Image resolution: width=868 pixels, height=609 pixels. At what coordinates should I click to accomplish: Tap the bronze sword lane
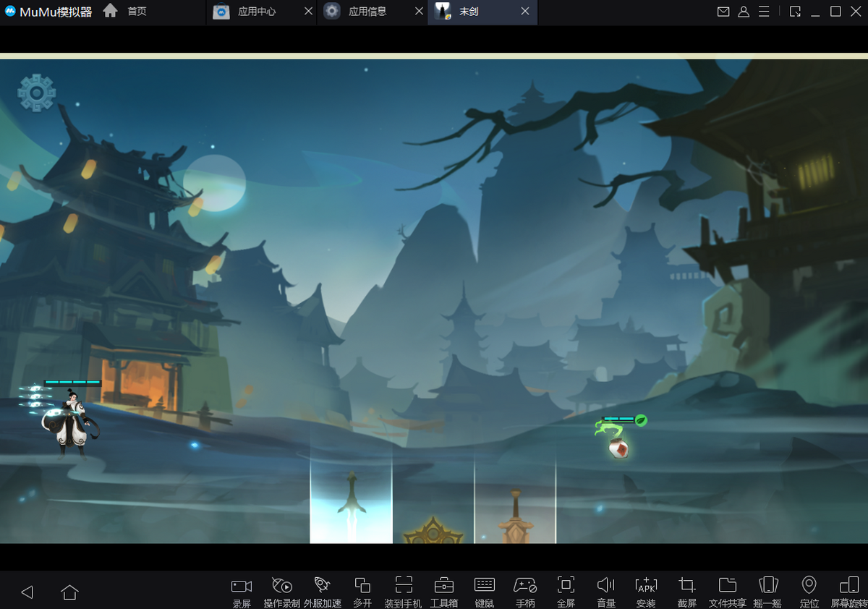pyautogui.click(x=515, y=499)
